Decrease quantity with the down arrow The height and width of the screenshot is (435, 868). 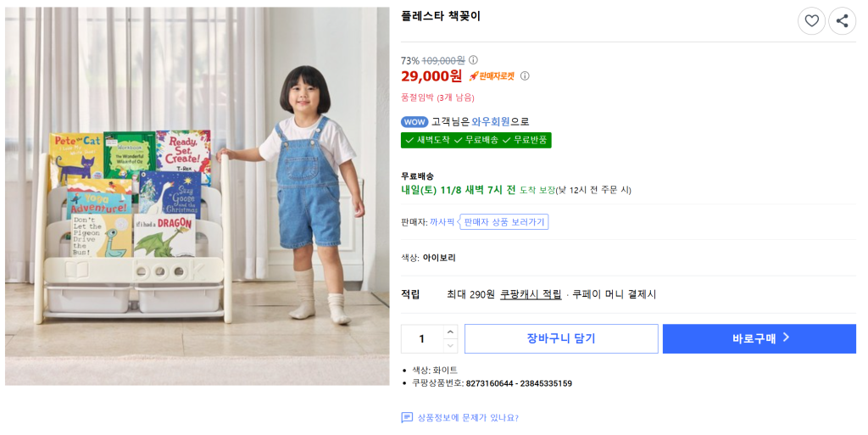coord(450,346)
